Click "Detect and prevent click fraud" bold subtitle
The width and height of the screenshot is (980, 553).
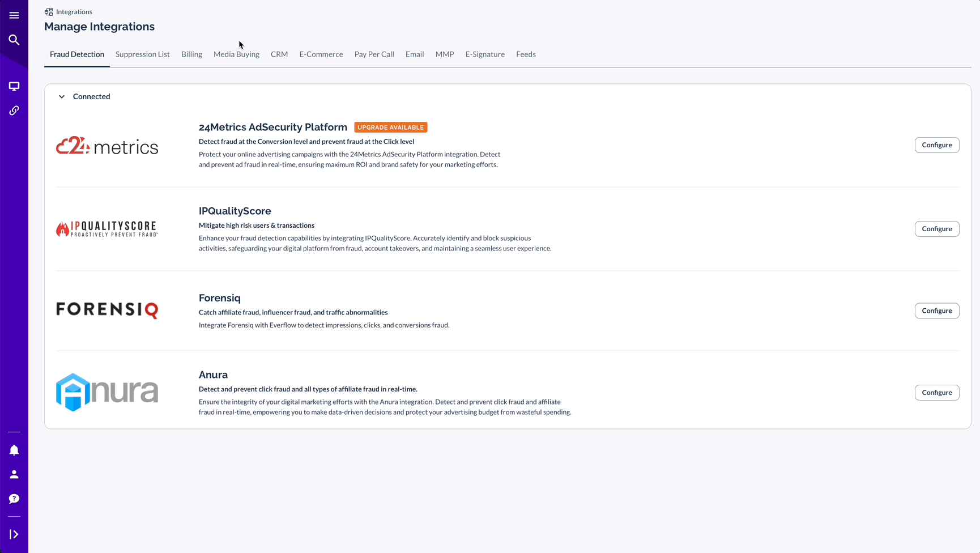[308, 389]
